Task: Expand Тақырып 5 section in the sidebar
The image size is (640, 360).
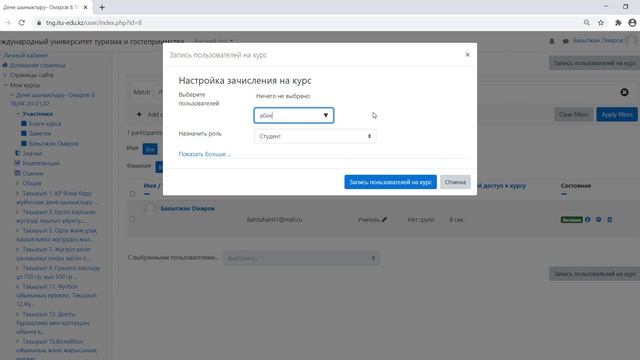Action: tap(18, 230)
